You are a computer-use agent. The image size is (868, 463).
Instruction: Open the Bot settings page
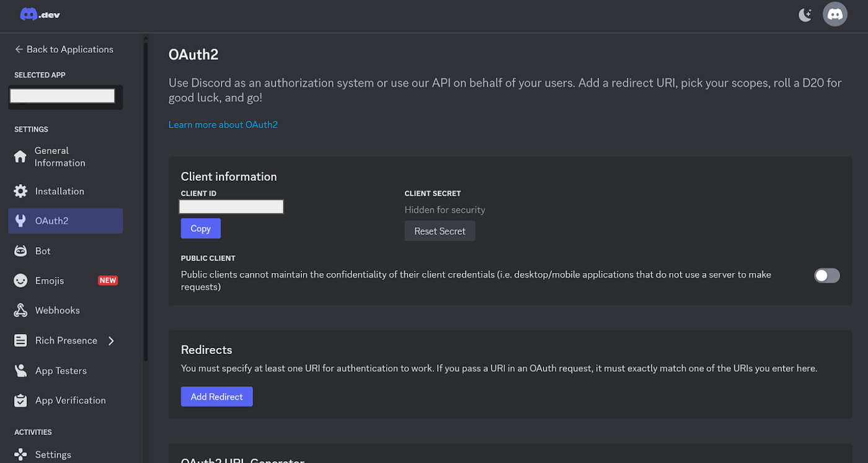click(66, 251)
